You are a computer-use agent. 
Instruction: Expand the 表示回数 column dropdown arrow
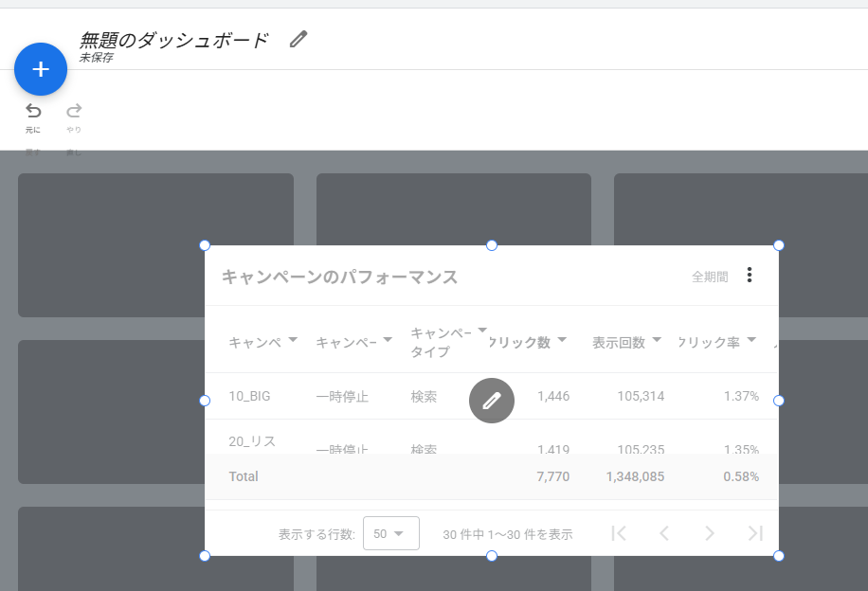pos(658,339)
